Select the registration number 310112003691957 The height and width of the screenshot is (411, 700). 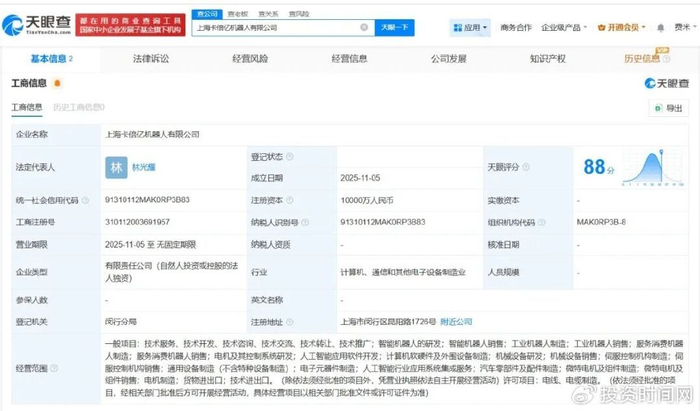[x=138, y=222]
